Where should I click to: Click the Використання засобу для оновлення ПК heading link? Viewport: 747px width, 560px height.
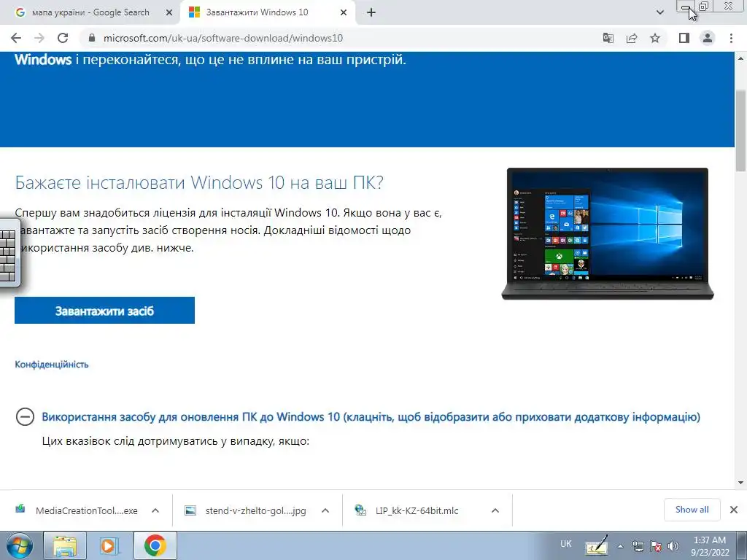click(371, 416)
